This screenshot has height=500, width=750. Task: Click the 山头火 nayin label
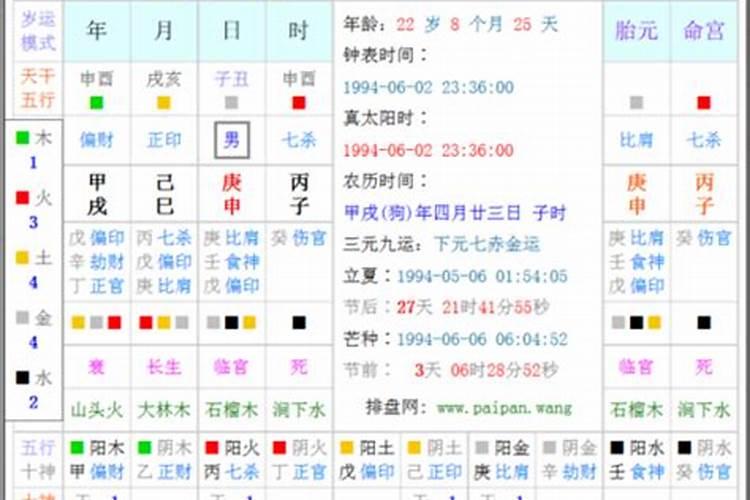[97, 410]
